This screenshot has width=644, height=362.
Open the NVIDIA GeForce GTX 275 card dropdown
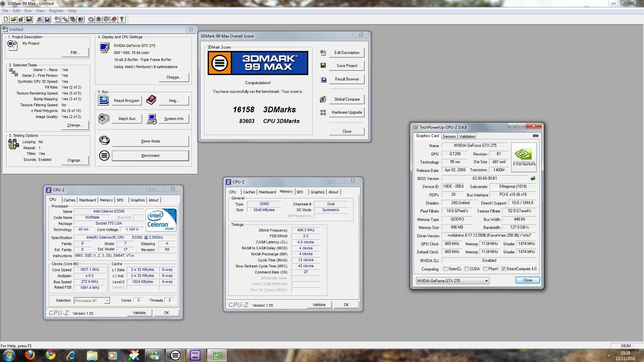pyautogui.click(x=452, y=281)
